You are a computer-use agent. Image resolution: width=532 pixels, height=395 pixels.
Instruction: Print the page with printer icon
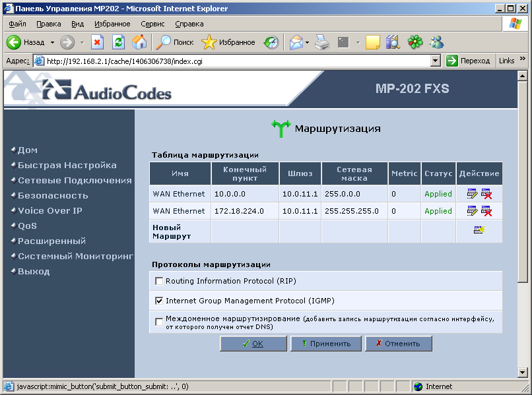click(x=322, y=42)
